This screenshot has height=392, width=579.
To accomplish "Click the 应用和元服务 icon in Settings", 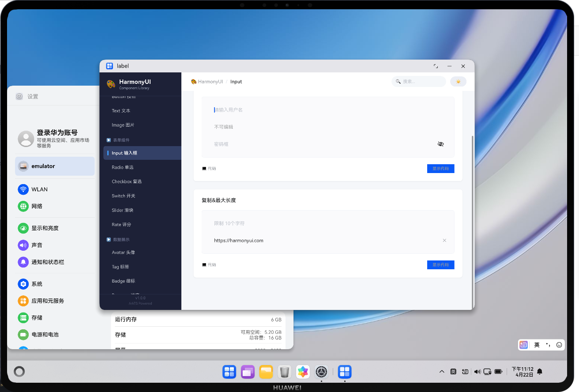I will point(23,301).
